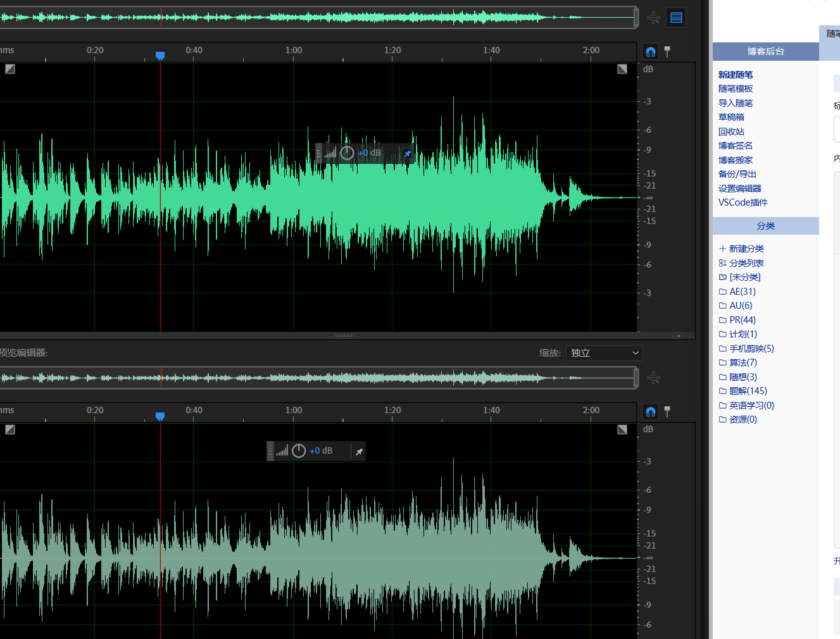Open 备份/导出 link
Viewport: 840px width, 639px height.
(737, 174)
